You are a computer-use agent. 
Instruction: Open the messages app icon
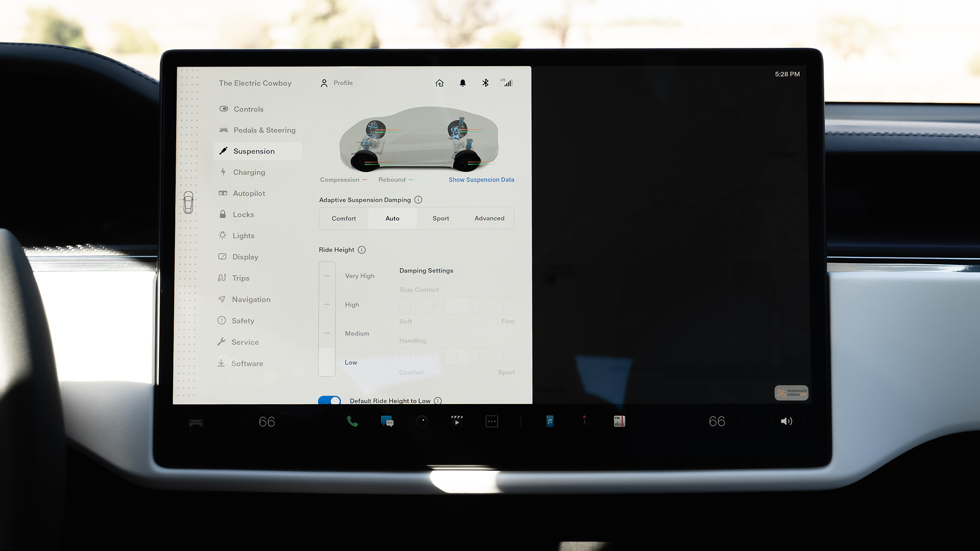[x=387, y=421]
